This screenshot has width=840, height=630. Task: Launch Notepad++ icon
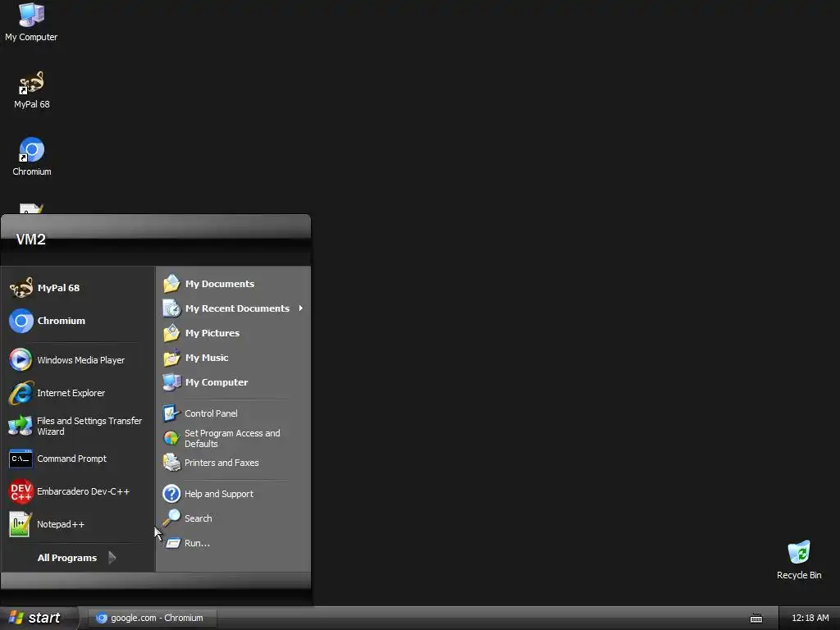click(20, 524)
